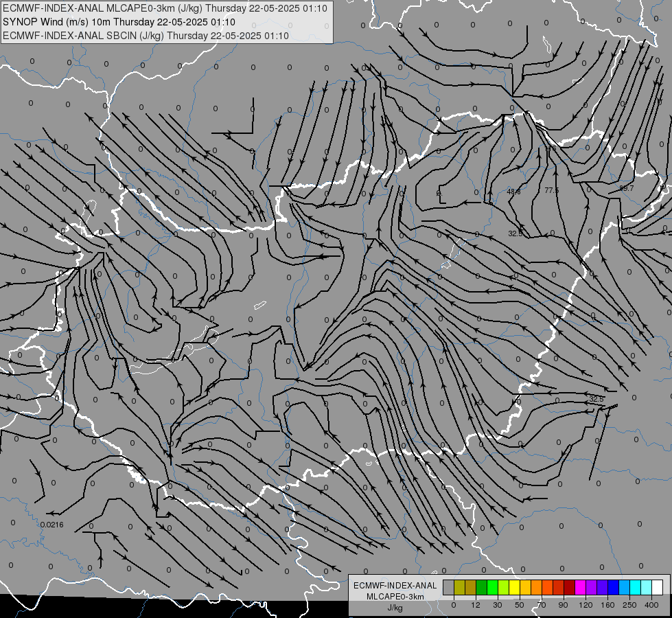
Task: Click the legend scale value '400'
Action: tap(651, 605)
